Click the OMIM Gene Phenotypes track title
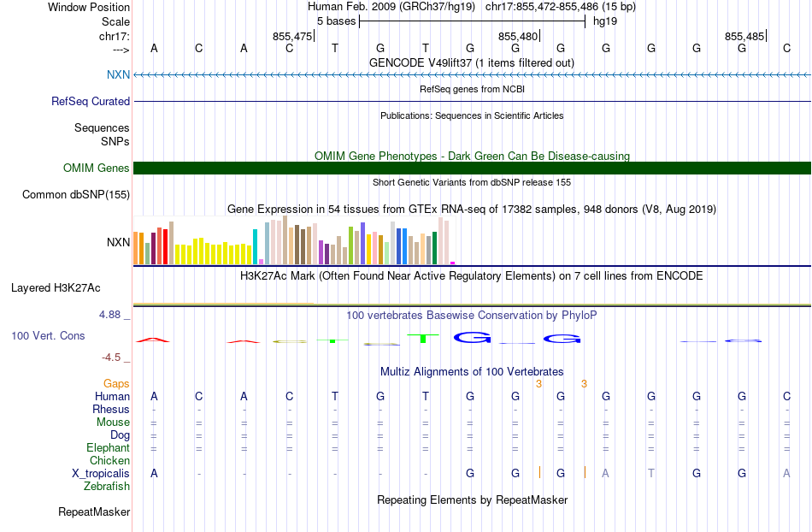The image size is (812, 532). point(472,156)
